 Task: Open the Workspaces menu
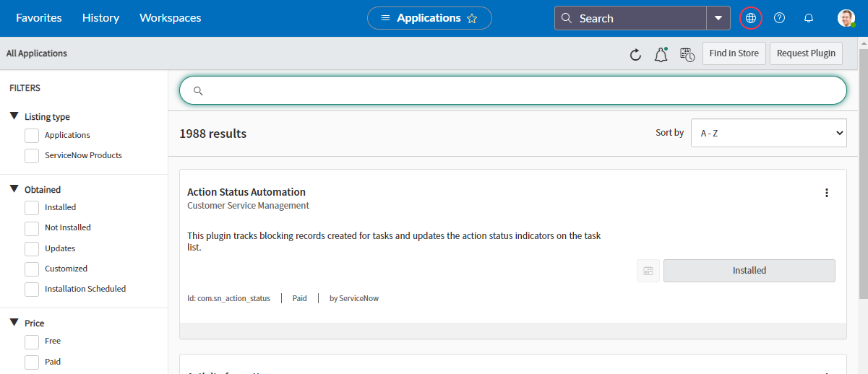(x=171, y=18)
